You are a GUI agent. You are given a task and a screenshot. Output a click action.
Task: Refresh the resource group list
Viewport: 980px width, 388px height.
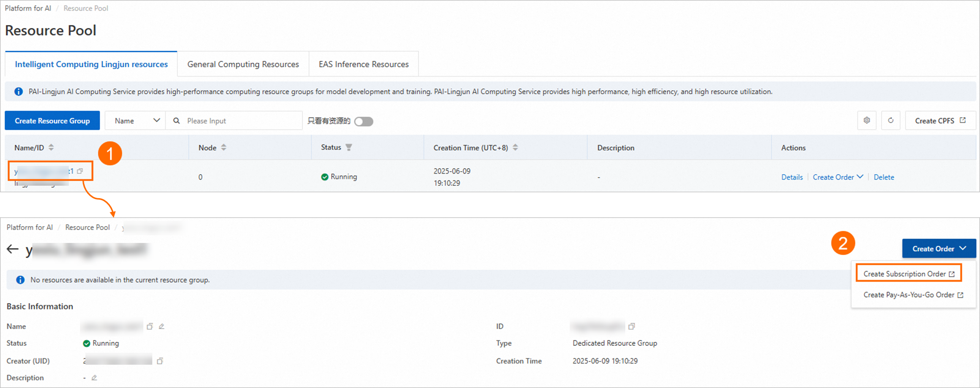pos(891,121)
